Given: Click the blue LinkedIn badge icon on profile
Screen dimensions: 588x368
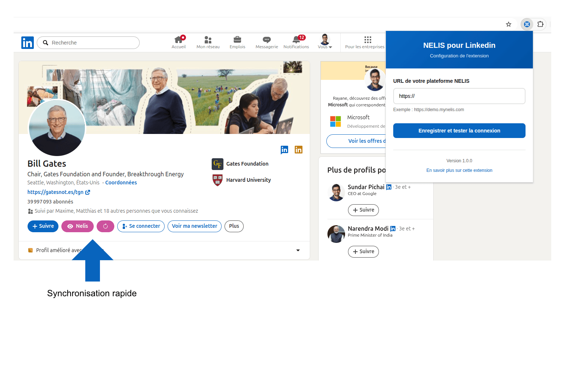Looking at the screenshot, I should (x=284, y=150).
